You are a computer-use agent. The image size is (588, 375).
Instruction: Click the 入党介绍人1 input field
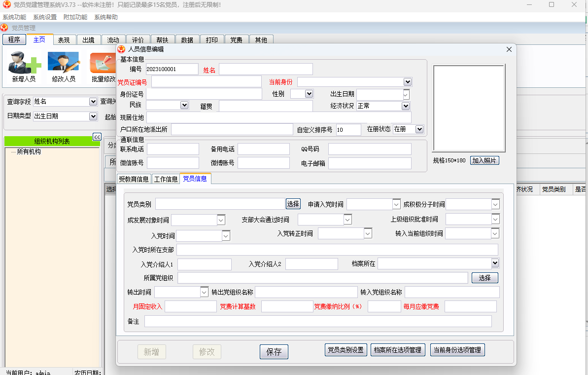[x=205, y=264]
